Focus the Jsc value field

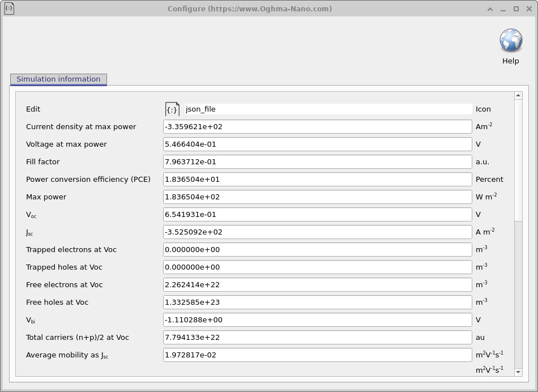pyautogui.click(x=317, y=232)
